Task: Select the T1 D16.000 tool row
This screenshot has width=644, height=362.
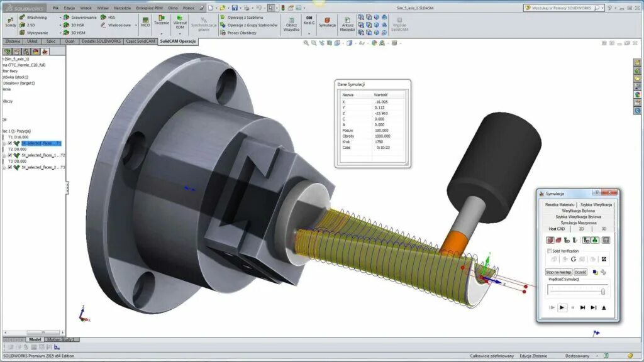Action: point(18,137)
